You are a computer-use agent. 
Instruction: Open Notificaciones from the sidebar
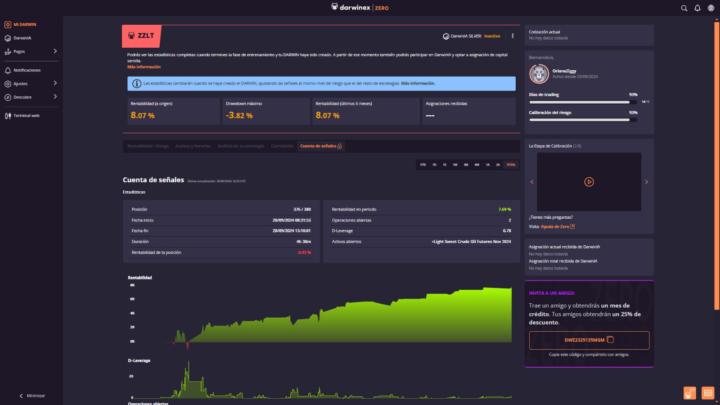[x=22, y=70]
